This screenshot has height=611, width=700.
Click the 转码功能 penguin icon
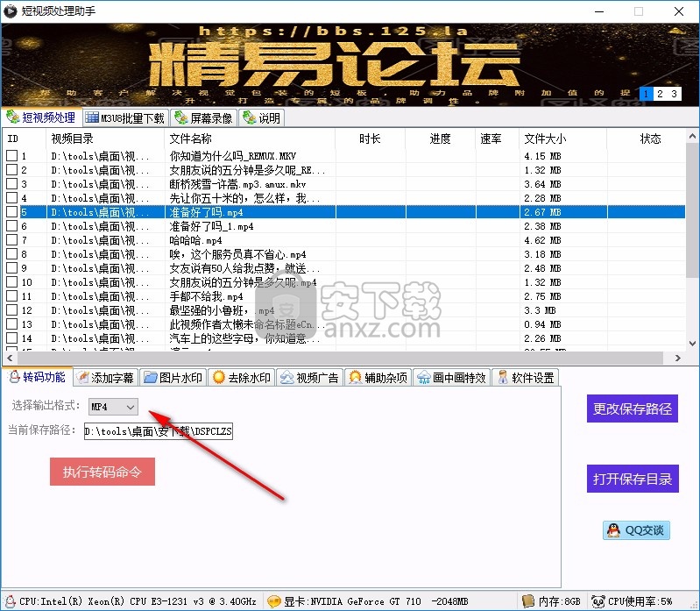[x=14, y=377]
